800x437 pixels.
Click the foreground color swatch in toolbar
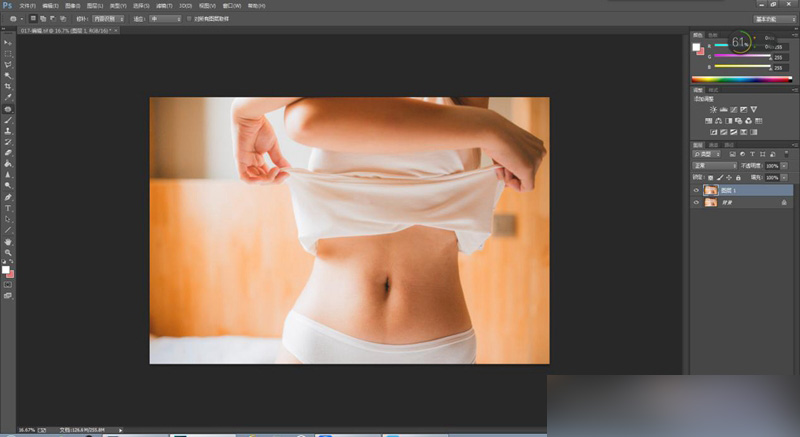(5, 269)
